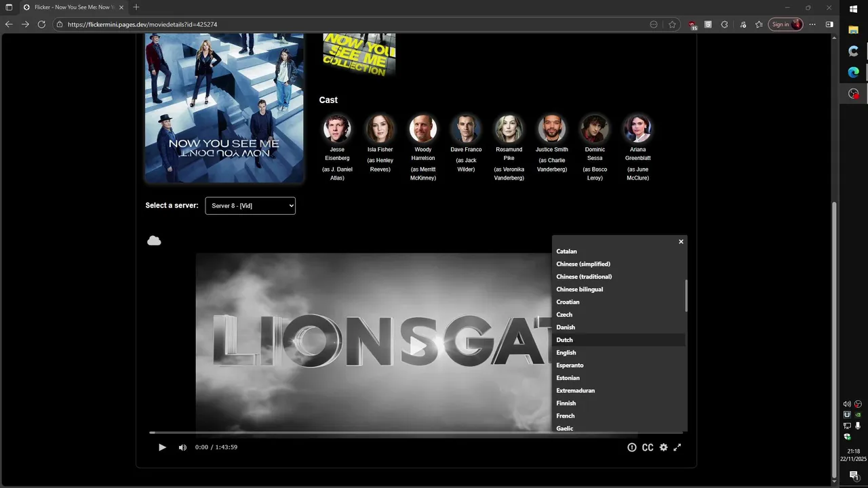
Task: Open OBS Studio in the taskbar
Action: pos(854,94)
